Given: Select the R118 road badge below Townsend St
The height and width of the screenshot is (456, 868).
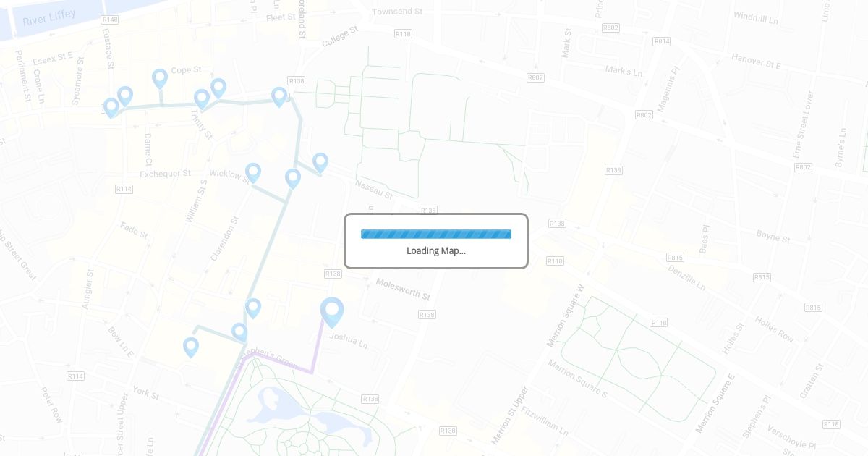Looking at the screenshot, I should point(403,34).
